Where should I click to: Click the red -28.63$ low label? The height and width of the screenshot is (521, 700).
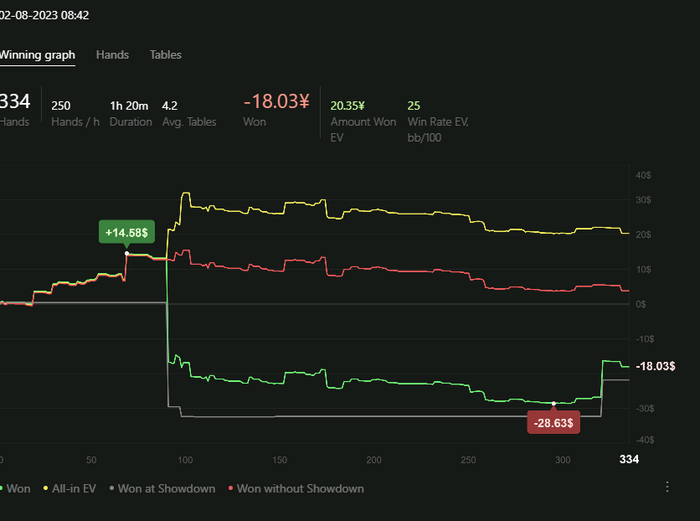pyautogui.click(x=554, y=423)
